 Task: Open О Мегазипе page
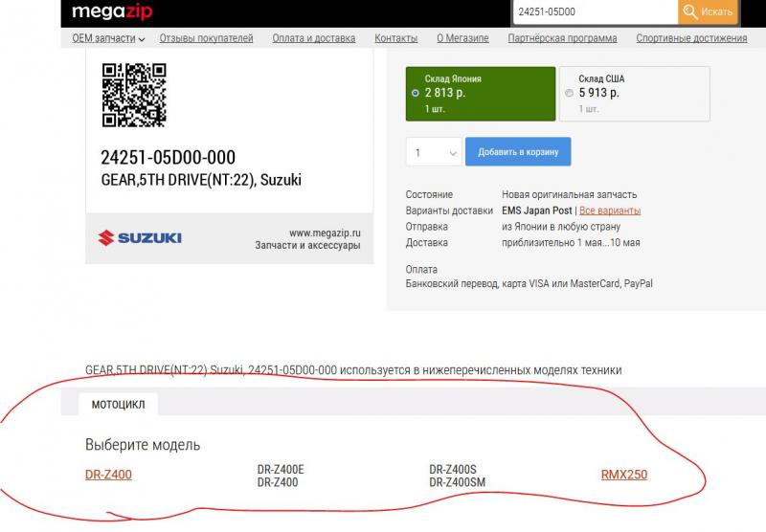tap(462, 38)
